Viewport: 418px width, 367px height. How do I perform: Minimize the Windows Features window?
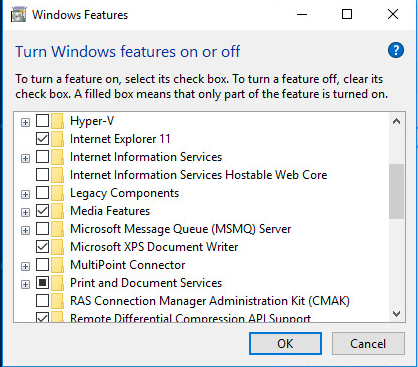coord(302,15)
